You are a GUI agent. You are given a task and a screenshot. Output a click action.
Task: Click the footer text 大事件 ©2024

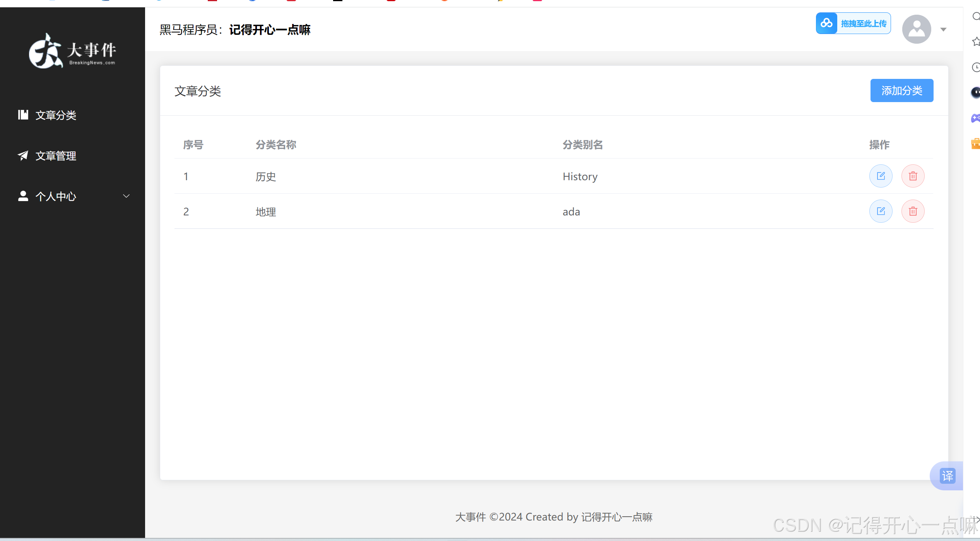click(x=489, y=517)
